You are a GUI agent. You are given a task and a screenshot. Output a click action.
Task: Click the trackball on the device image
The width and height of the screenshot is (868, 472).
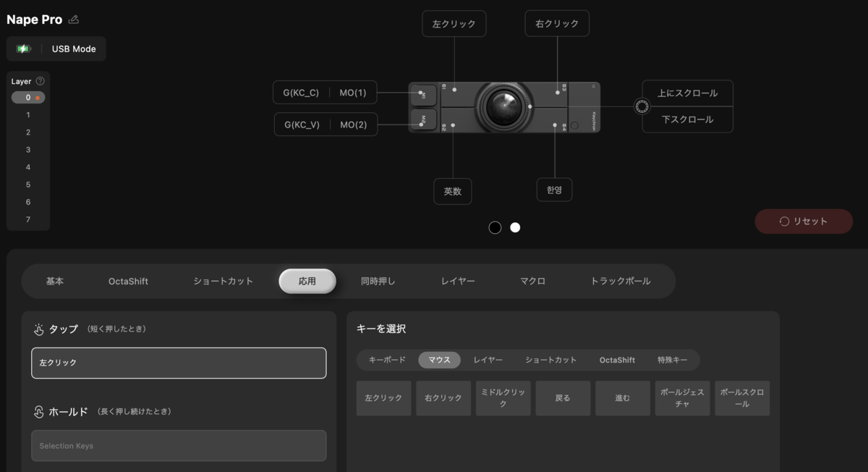[x=503, y=106]
